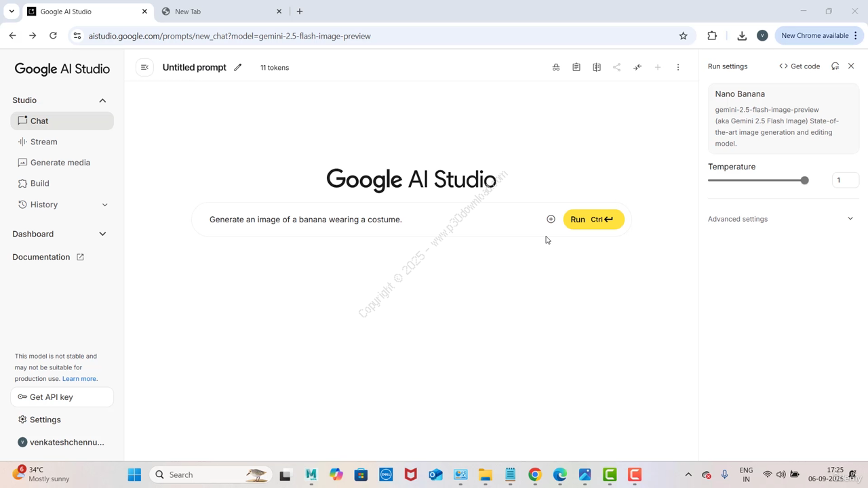Open McAfee from taskbar
The height and width of the screenshot is (488, 868).
[410, 474]
